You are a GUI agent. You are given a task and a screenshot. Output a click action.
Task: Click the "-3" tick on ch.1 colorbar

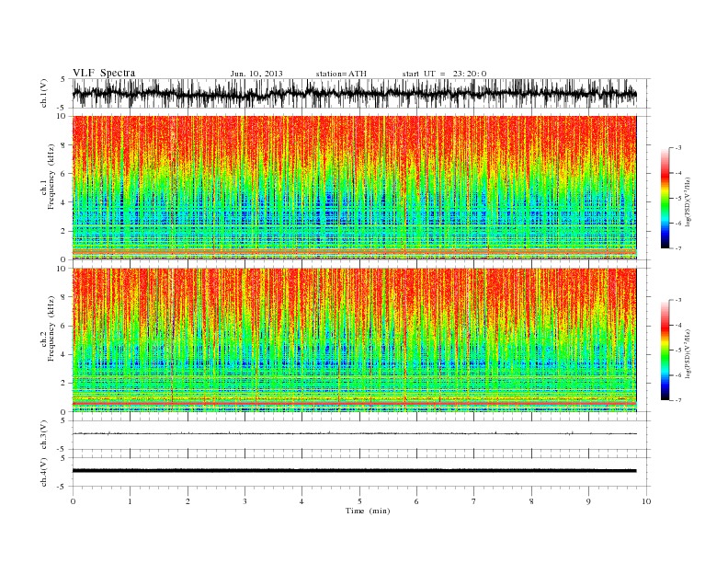[x=678, y=148]
